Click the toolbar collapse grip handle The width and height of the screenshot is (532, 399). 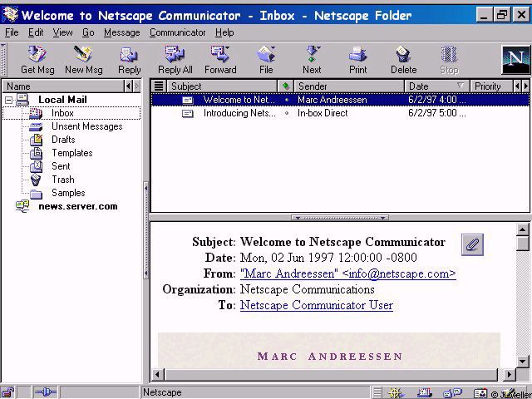tap(3, 60)
